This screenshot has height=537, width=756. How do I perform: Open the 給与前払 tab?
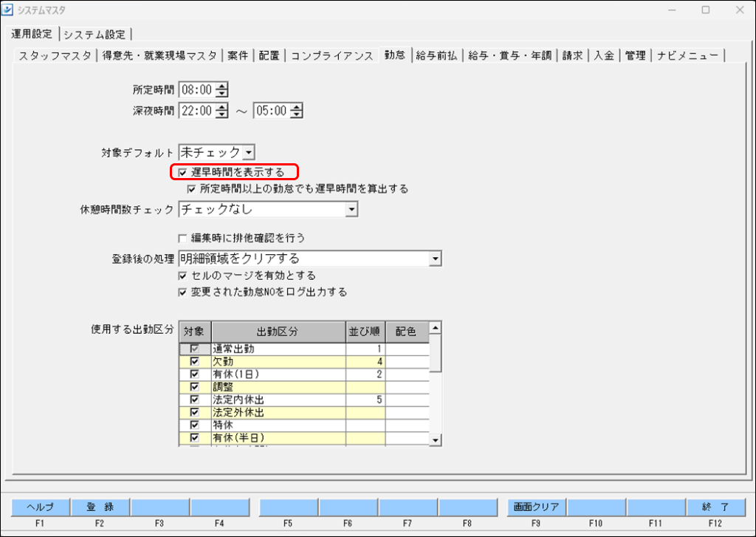coord(436,55)
